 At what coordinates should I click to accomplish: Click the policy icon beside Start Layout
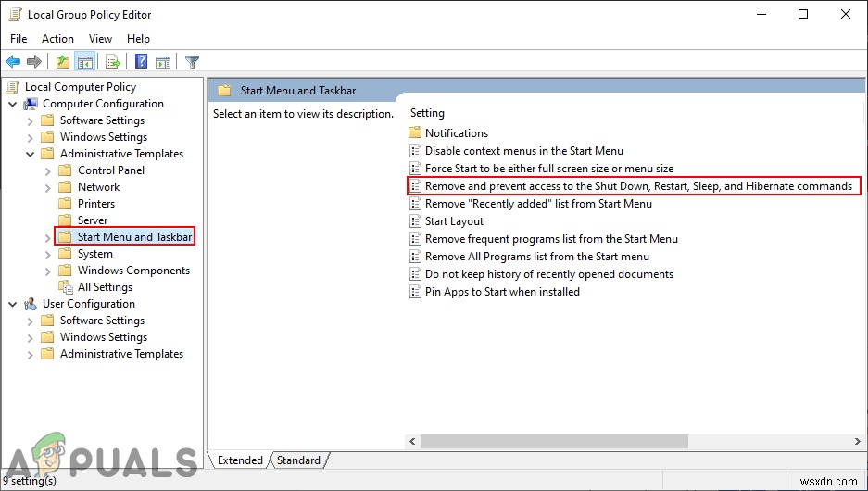pyautogui.click(x=415, y=221)
